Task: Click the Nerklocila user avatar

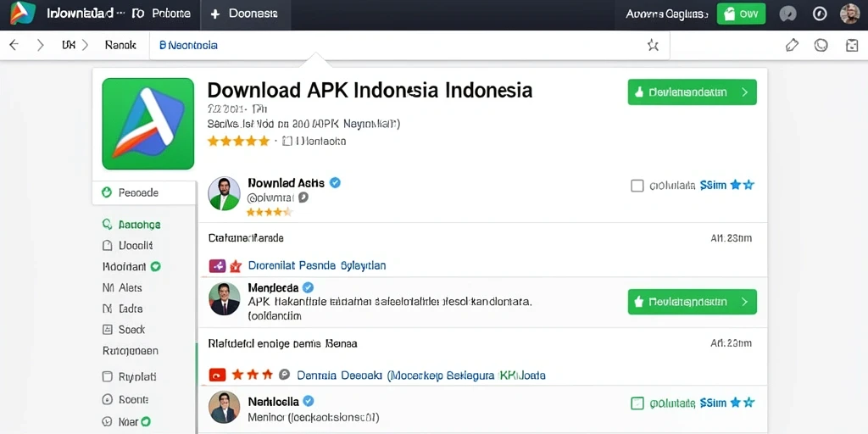Action: coord(224,408)
